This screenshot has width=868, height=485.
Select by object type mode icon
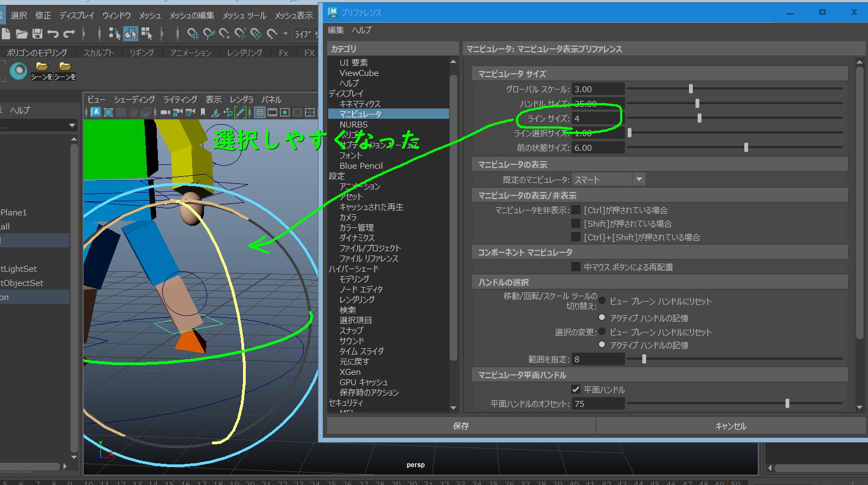point(130,34)
